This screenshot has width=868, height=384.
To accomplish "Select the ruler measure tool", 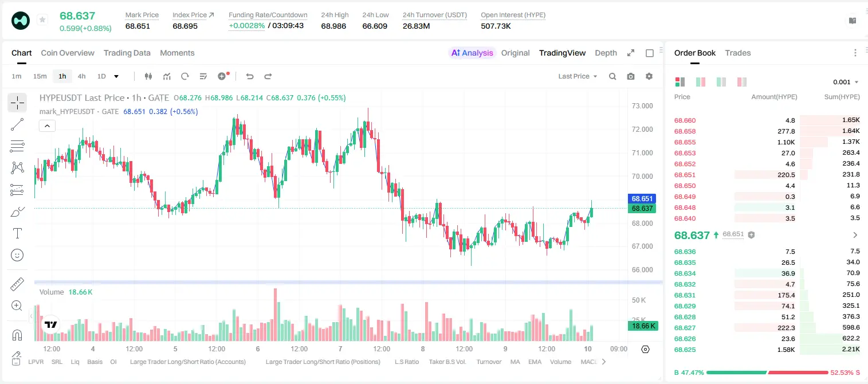I will click(x=17, y=284).
